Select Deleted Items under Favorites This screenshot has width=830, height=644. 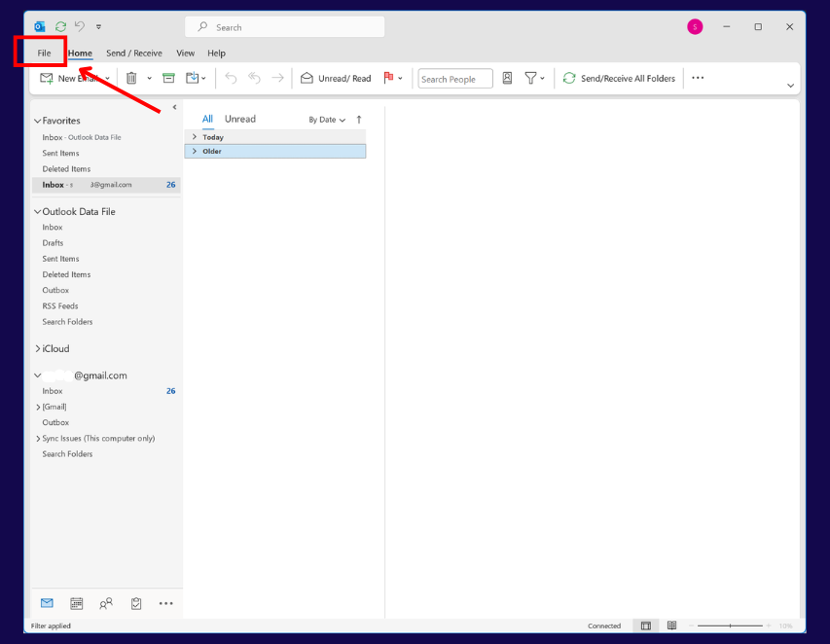pyautogui.click(x=67, y=169)
